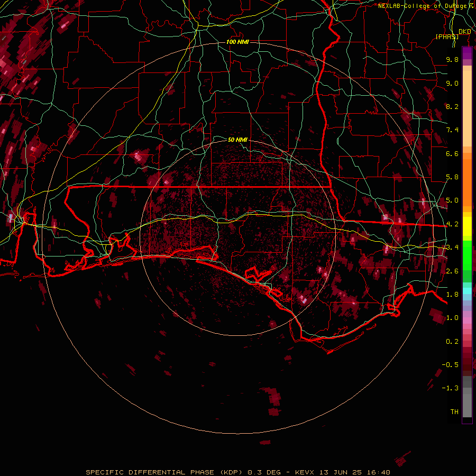This screenshot has height=476, width=476.
Task: Select the 100 NMI range ring label
Action: click(237, 42)
